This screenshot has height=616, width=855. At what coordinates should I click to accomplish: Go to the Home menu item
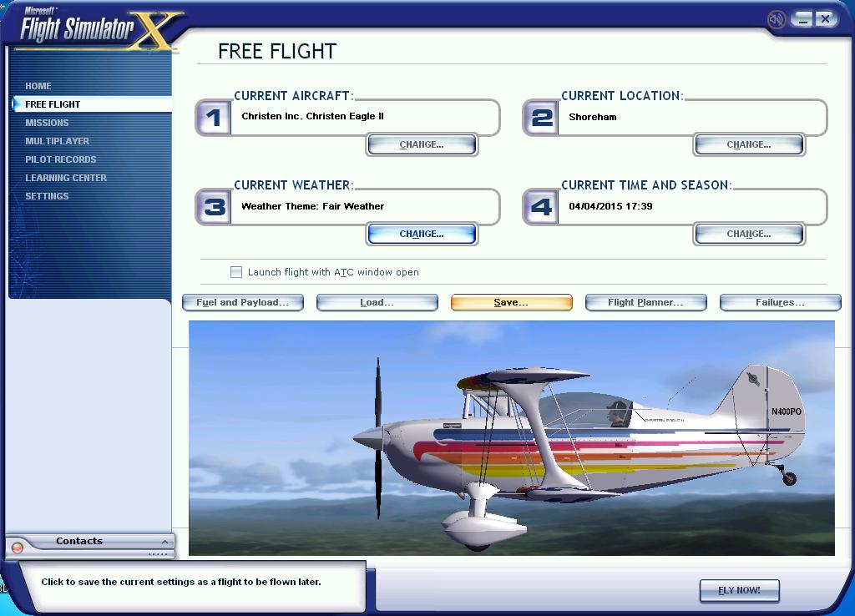coord(38,86)
